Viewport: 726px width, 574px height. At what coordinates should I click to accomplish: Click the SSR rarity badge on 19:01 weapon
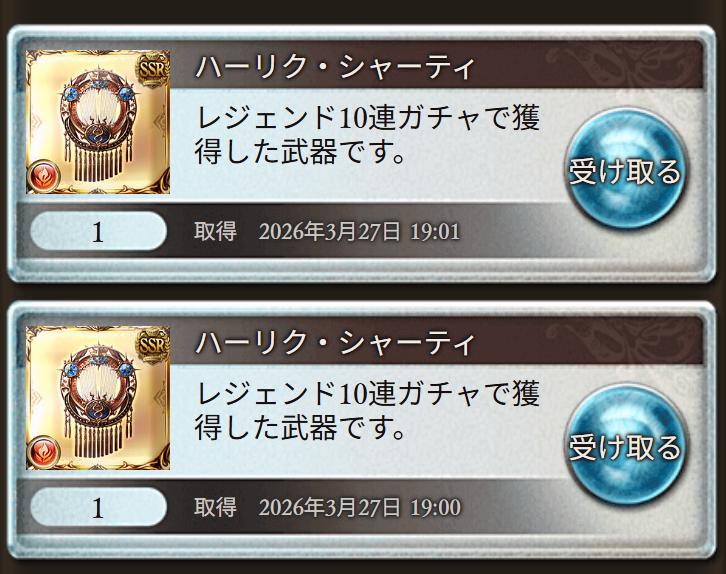click(x=152, y=70)
